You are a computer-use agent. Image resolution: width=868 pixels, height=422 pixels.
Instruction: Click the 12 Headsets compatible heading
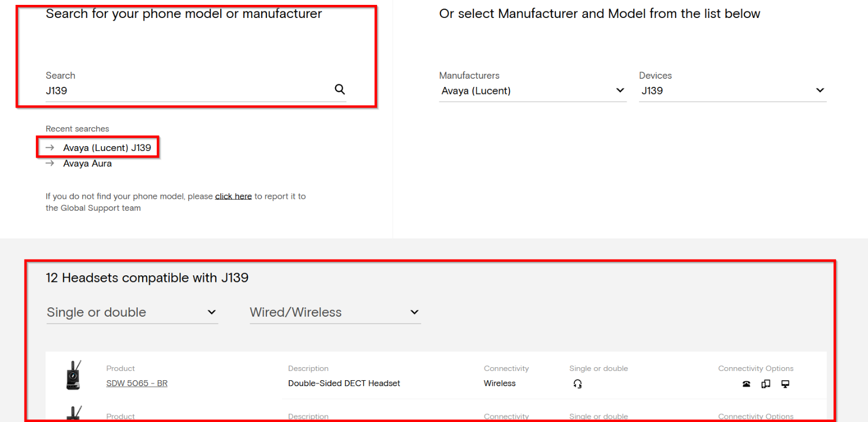pos(147,278)
